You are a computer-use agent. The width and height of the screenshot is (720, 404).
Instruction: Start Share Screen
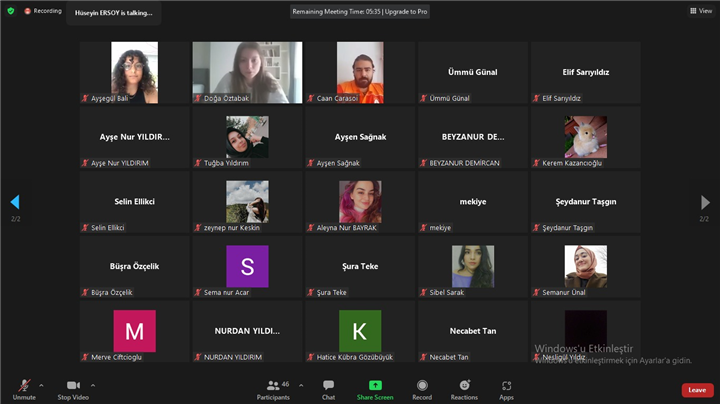click(x=375, y=390)
